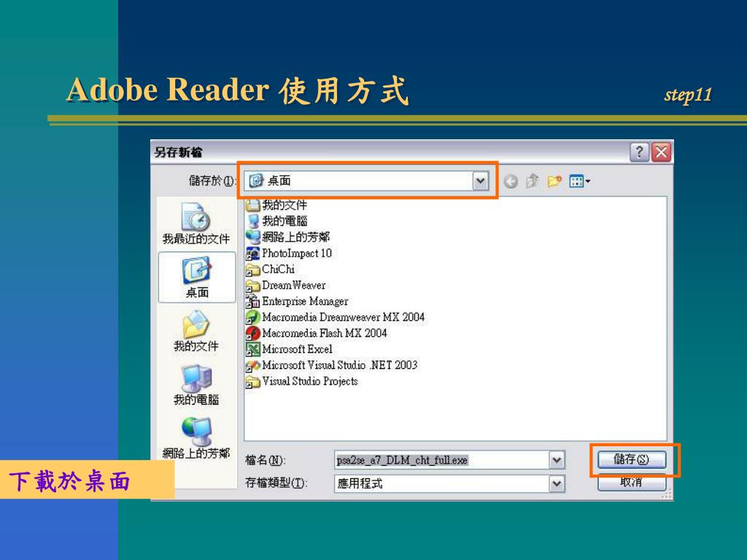This screenshot has width=747, height=560.
Task: Expand the 存檔類型 file type dropdown arrow
Action: coord(557,484)
